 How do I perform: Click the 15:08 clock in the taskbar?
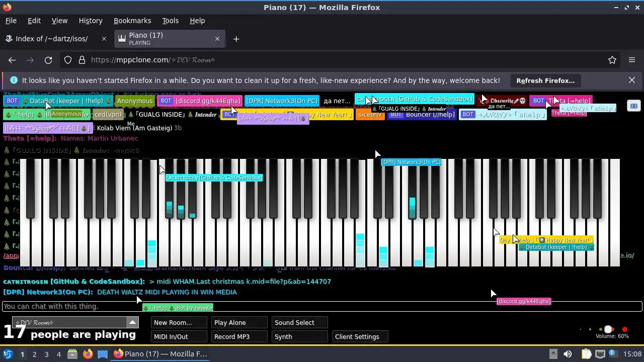pyautogui.click(x=632, y=354)
